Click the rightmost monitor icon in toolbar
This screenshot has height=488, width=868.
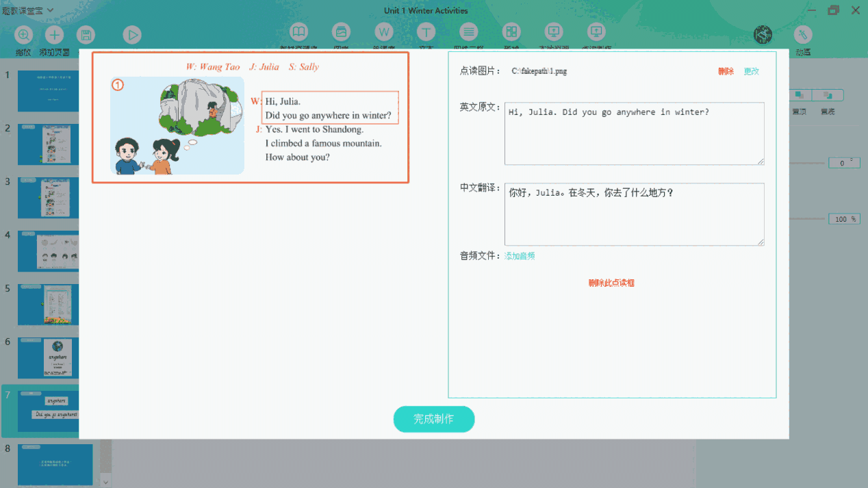(x=596, y=32)
